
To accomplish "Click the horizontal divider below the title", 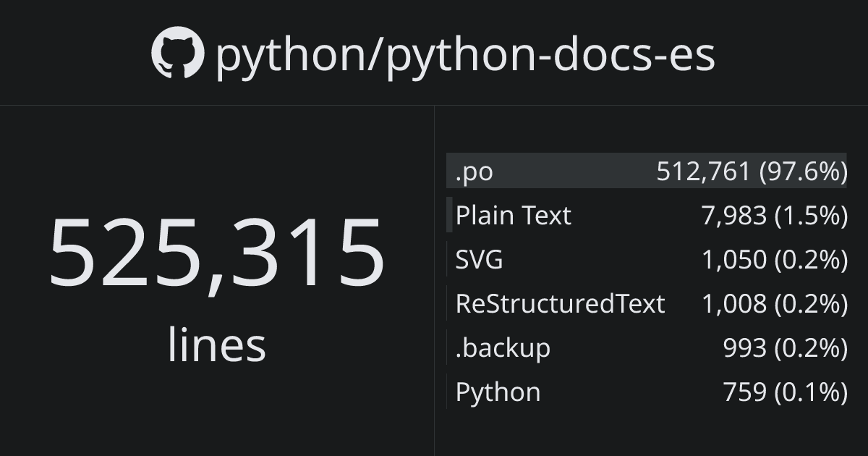I will tap(434, 106).
